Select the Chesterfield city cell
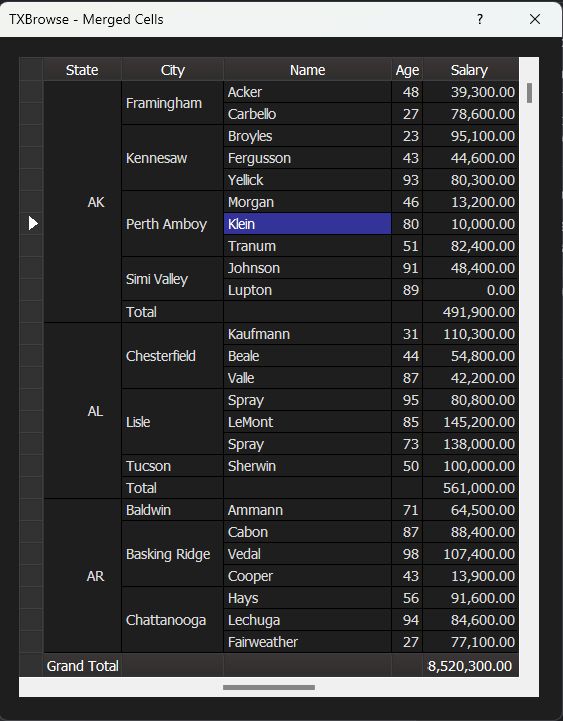This screenshot has width=563, height=721. [172, 356]
